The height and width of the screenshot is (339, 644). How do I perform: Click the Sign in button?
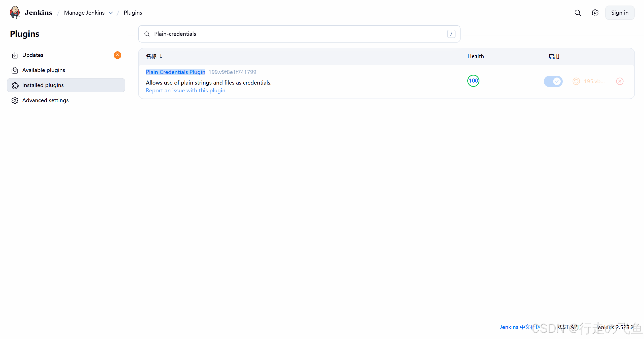(620, 13)
